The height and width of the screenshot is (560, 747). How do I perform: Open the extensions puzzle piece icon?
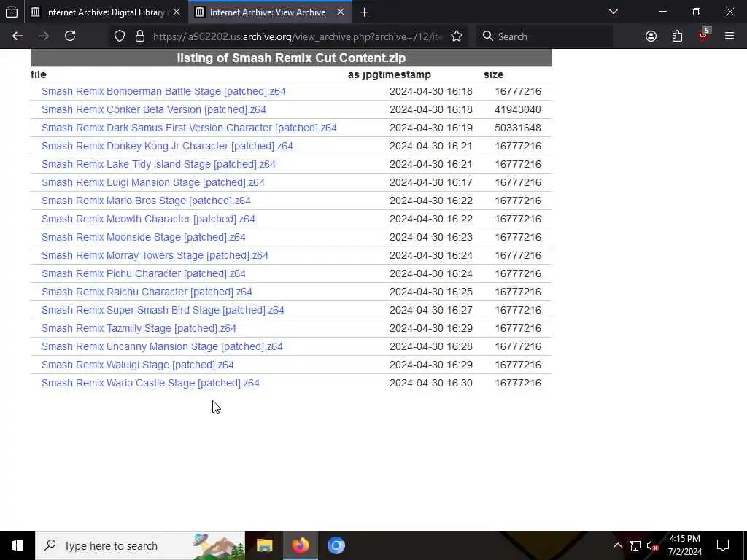pyautogui.click(x=677, y=36)
